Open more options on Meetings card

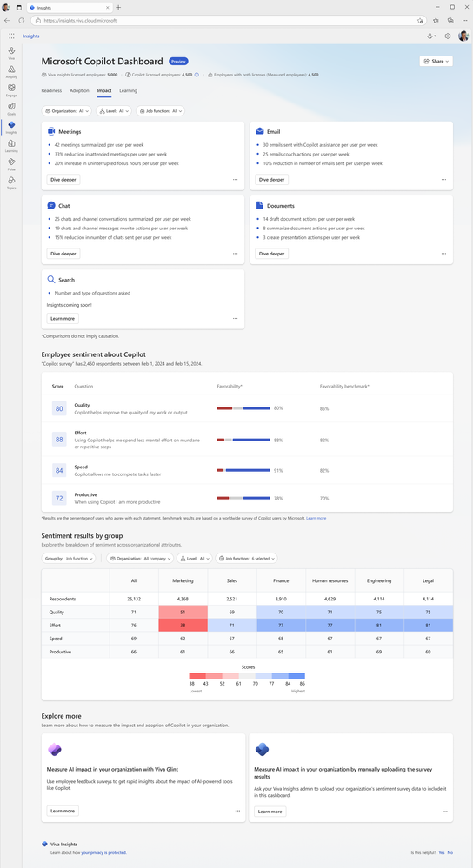236,179
